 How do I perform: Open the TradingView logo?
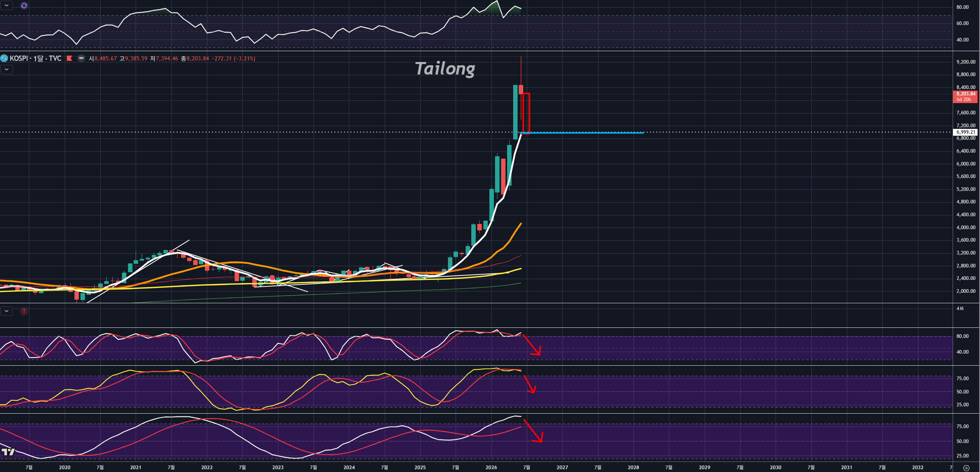8,452
